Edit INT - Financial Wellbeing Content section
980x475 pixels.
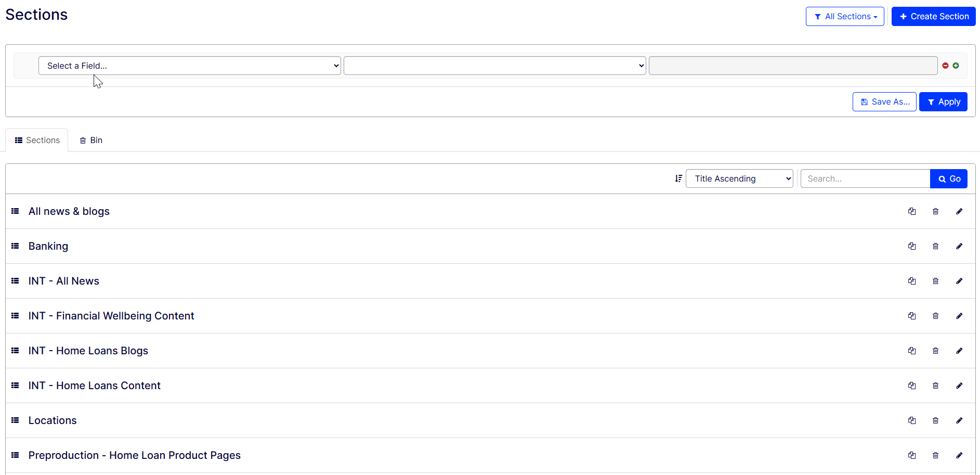[x=959, y=316]
